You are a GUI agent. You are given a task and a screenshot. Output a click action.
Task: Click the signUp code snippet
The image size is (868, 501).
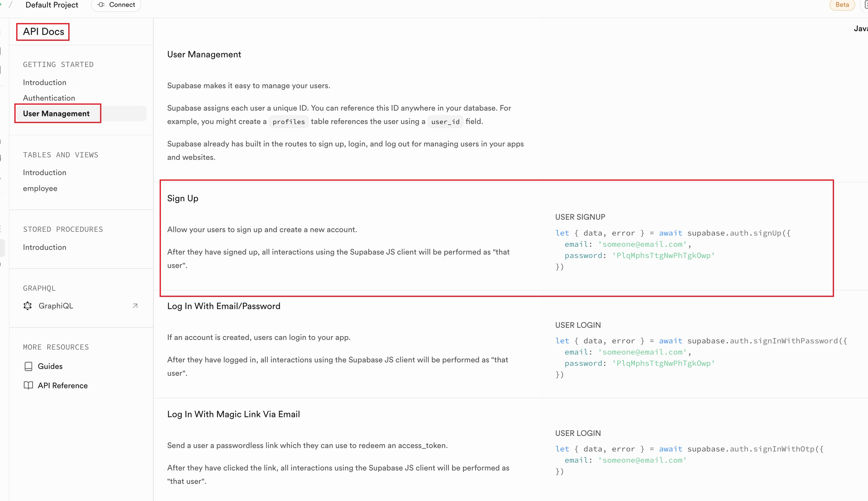673,250
